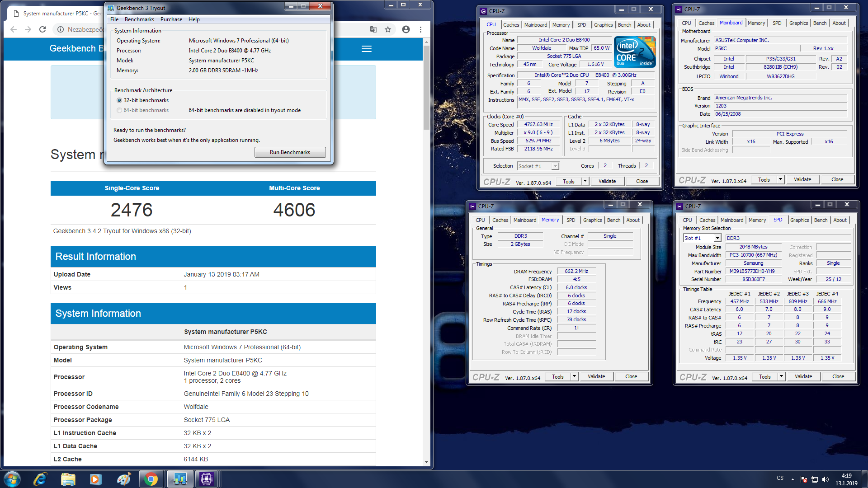Click Single-Core Score 2476 value

[132, 210]
